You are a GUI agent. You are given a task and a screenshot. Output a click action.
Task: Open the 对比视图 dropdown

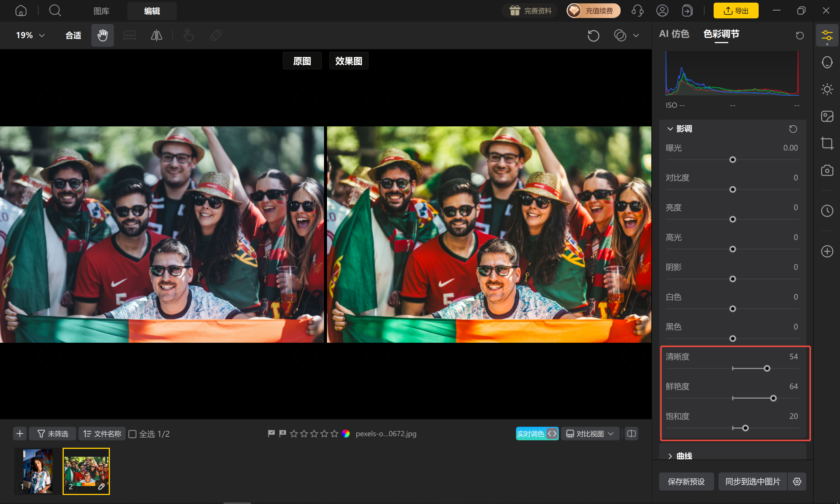(590, 433)
